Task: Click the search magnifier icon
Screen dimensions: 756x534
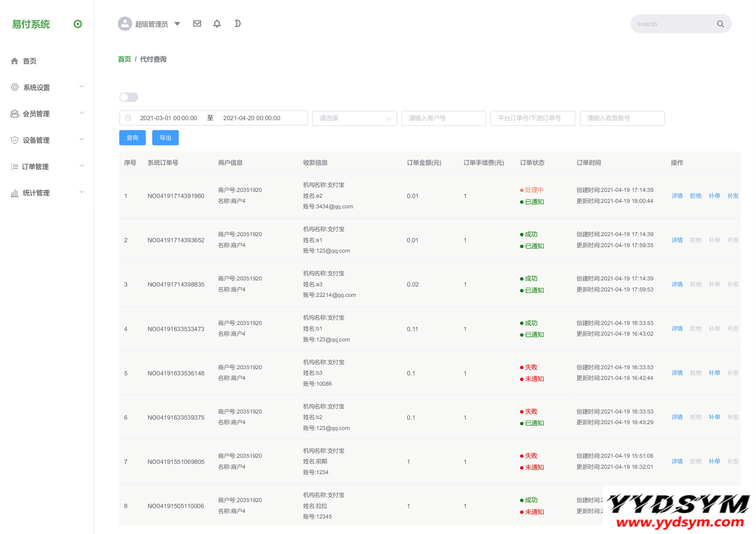Action: tap(720, 24)
